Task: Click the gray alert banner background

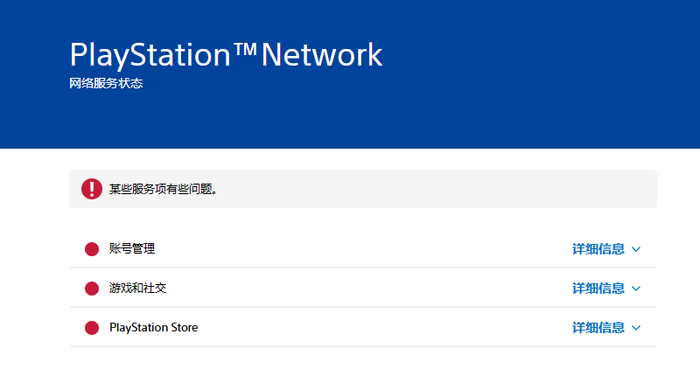Action: point(362,188)
